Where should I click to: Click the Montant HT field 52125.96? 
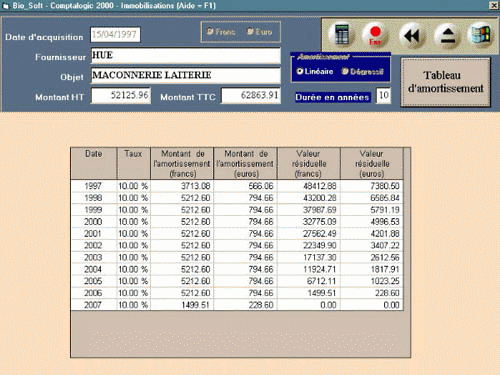coord(121,96)
